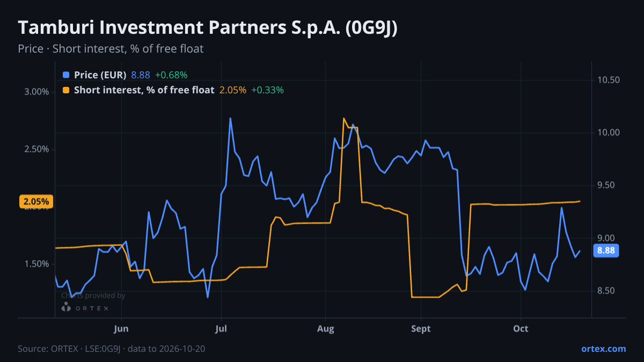644x362 pixels.
Task: Click the 3.00% left axis label
Action: (36, 92)
